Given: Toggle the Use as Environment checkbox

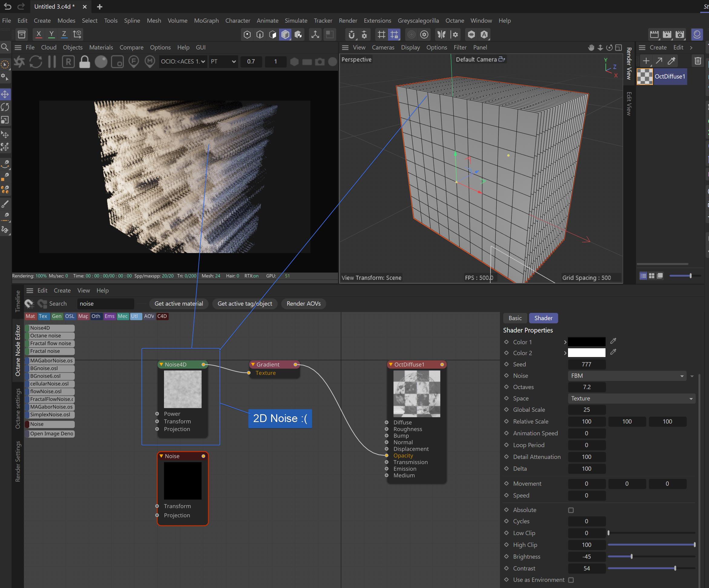Looking at the screenshot, I should coord(571,580).
